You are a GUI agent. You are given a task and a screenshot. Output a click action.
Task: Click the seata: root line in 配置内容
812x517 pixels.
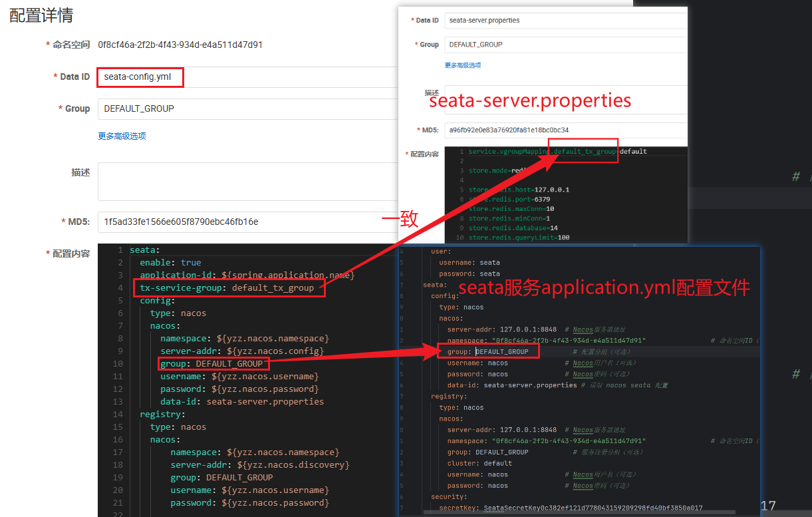point(146,250)
